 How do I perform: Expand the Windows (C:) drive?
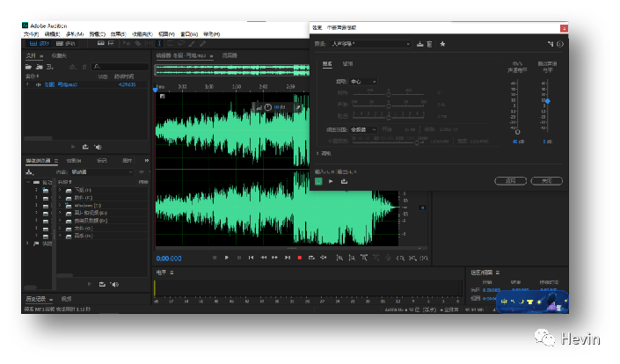point(60,206)
